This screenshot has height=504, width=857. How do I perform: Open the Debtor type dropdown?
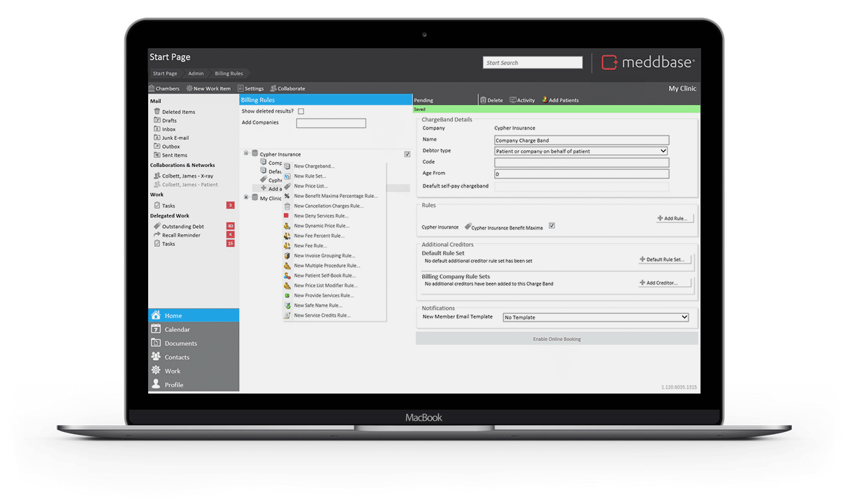click(x=581, y=151)
